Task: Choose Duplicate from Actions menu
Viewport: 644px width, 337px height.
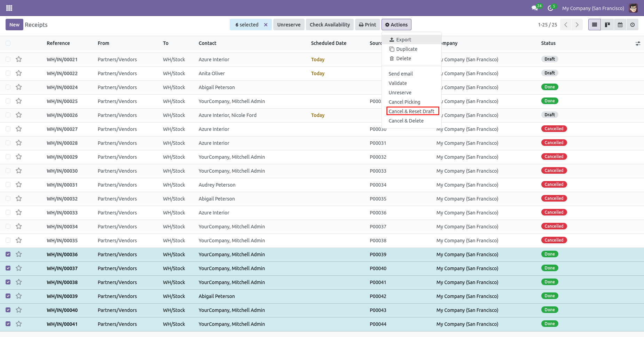Action: (x=411, y=49)
